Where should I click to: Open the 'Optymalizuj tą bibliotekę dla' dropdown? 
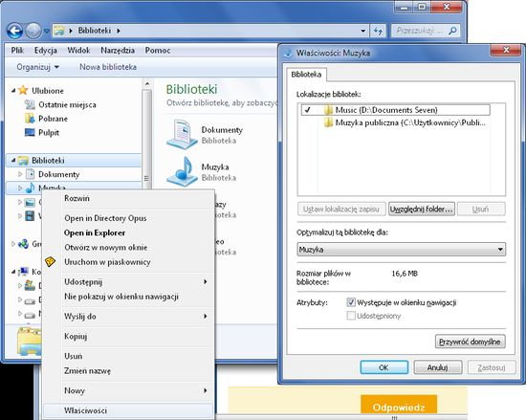[402, 250]
